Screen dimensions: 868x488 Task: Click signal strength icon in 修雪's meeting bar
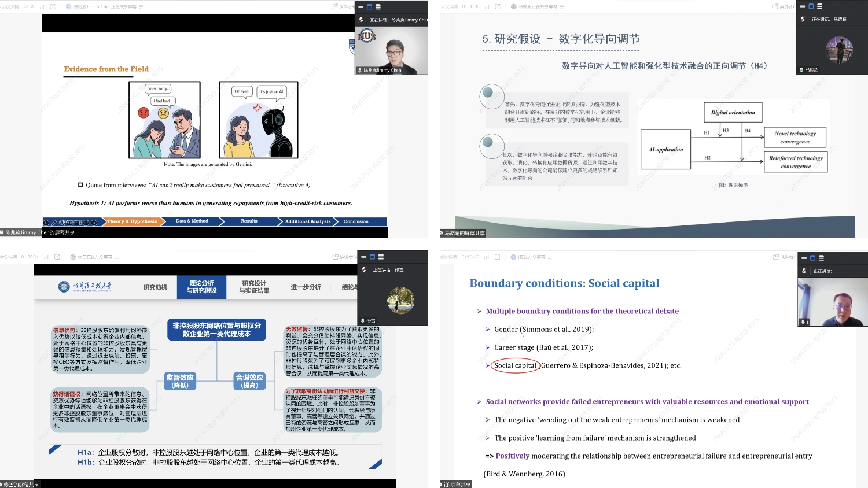pyautogui.click(x=46, y=257)
